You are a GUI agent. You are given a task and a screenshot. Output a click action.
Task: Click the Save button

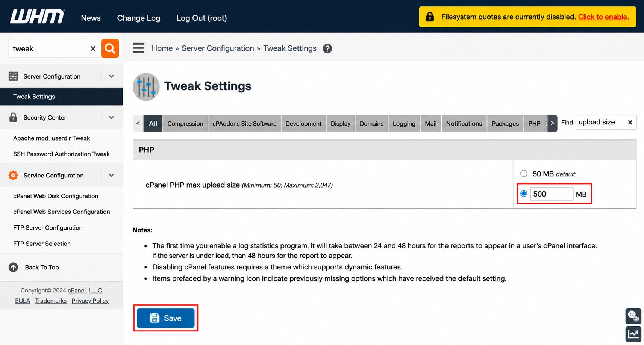tap(166, 318)
